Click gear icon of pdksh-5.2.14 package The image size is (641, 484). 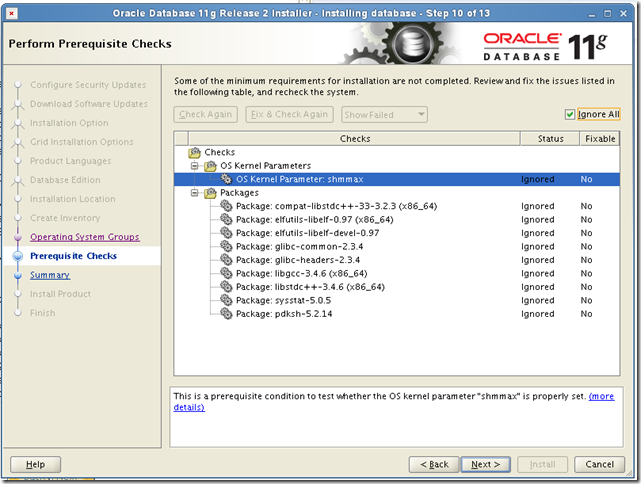(226, 314)
